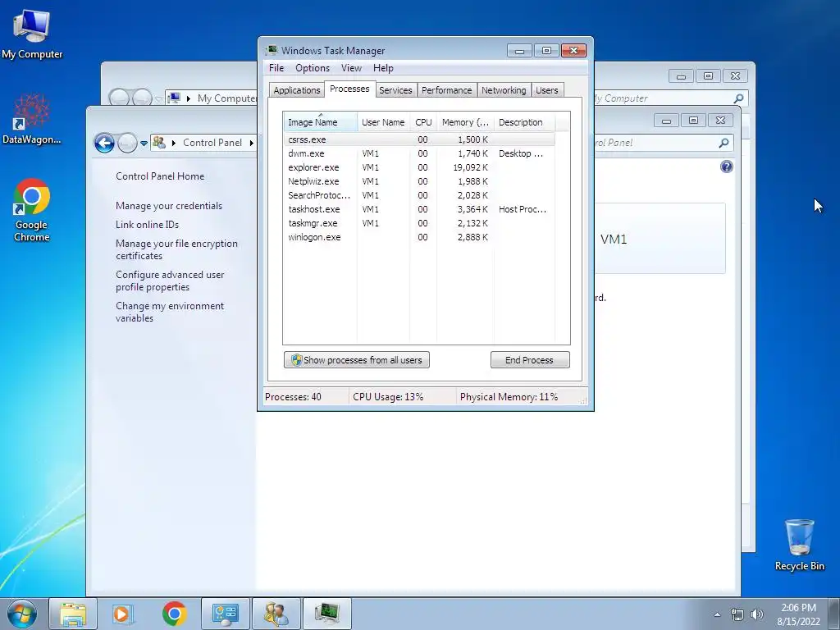The width and height of the screenshot is (840, 630).
Task: Open Task Manager Options menu
Action: pos(313,68)
